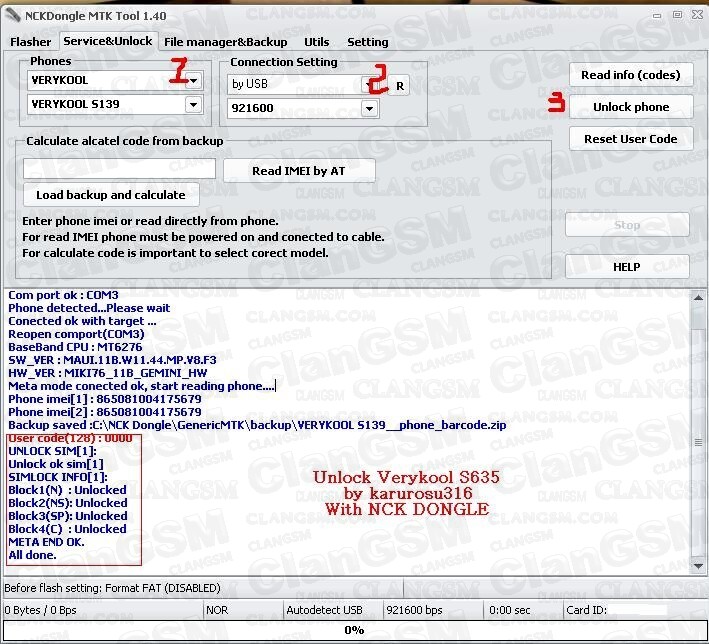709x644 pixels.
Task: Expand the 921600 baud rate dropdown
Action: coord(369,109)
